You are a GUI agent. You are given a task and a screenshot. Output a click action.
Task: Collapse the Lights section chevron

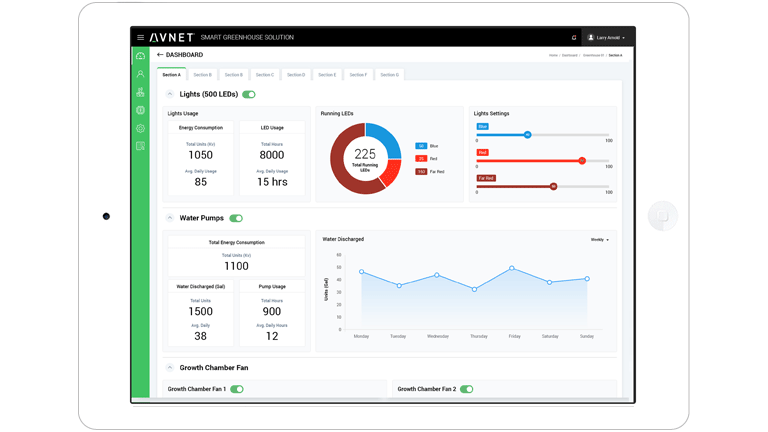pyautogui.click(x=170, y=94)
